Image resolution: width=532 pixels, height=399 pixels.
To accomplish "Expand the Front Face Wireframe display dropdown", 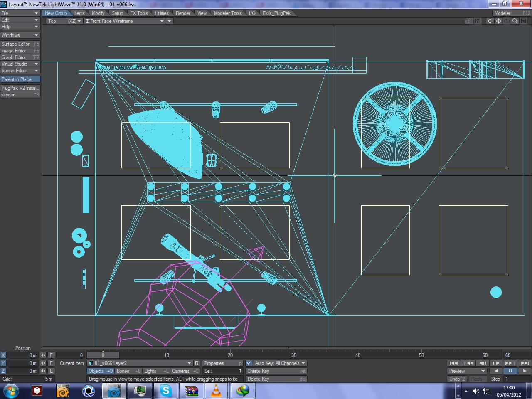I will (x=162, y=21).
